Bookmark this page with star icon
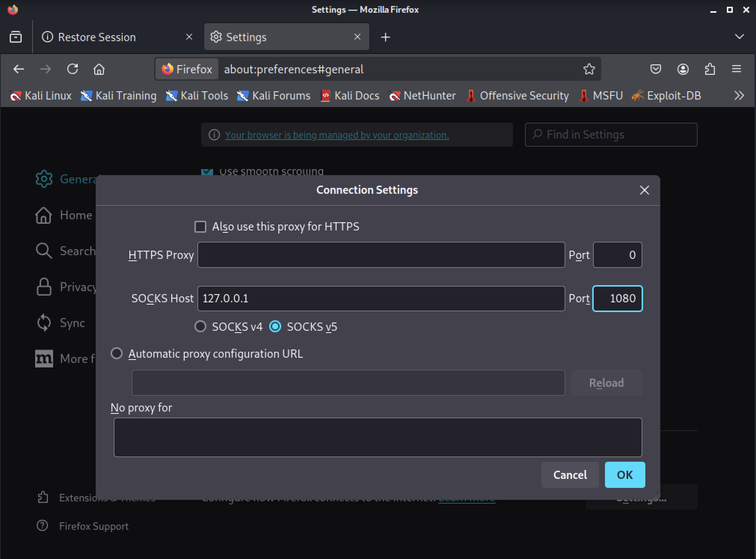The image size is (756, 559). tap(589, 69)
